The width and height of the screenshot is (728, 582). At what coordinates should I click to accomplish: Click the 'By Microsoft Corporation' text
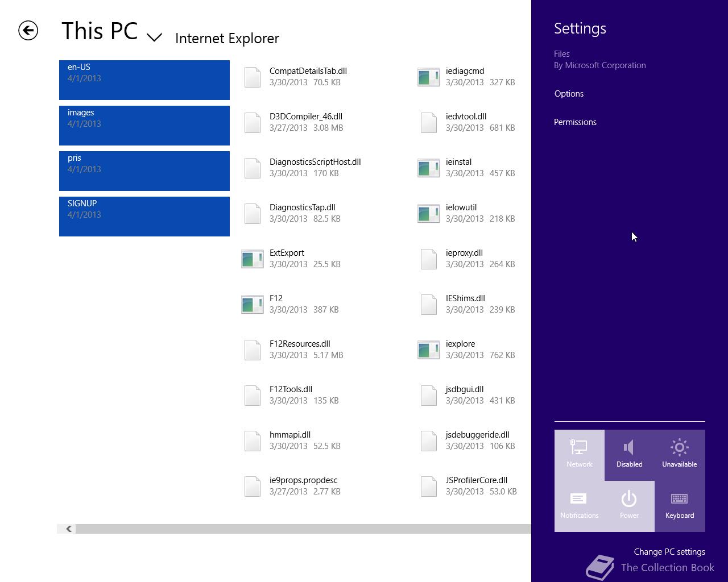point(600,65)
